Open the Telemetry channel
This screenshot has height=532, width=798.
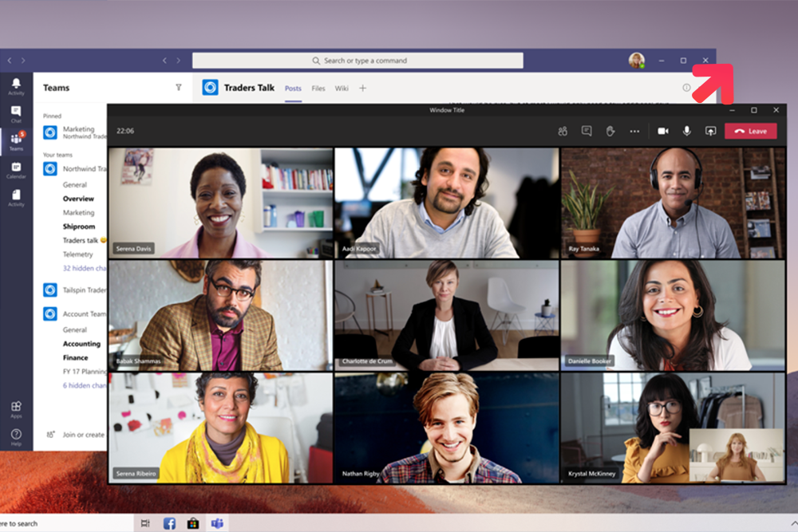(78, 254)
